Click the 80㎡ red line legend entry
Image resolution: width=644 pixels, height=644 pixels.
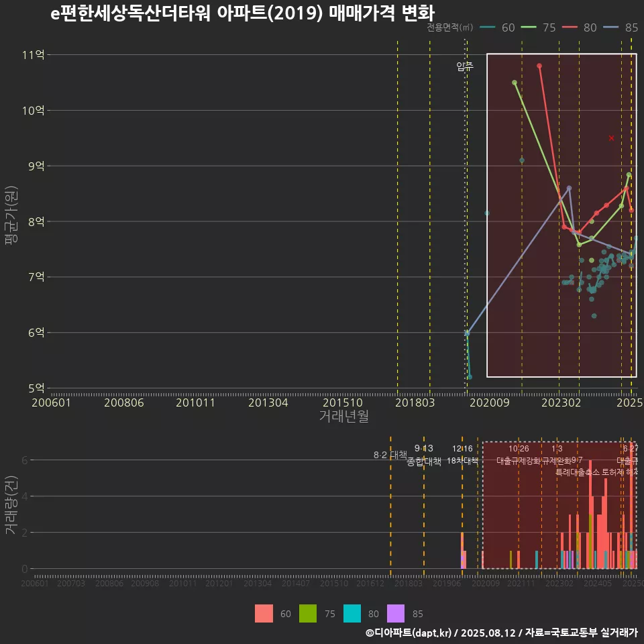pos(579,28)
